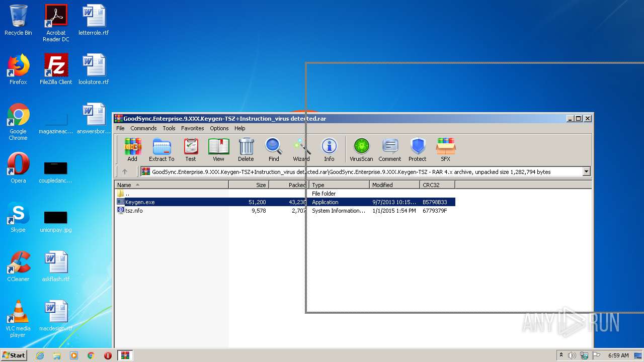Open Internet Explorer from taskbar
644x362 pixels.
click(x=40, y=355)
